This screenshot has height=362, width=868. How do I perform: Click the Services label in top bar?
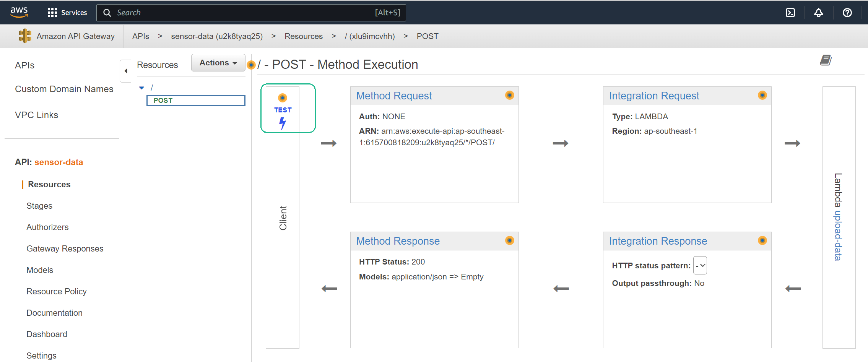(x=74, y=13)
